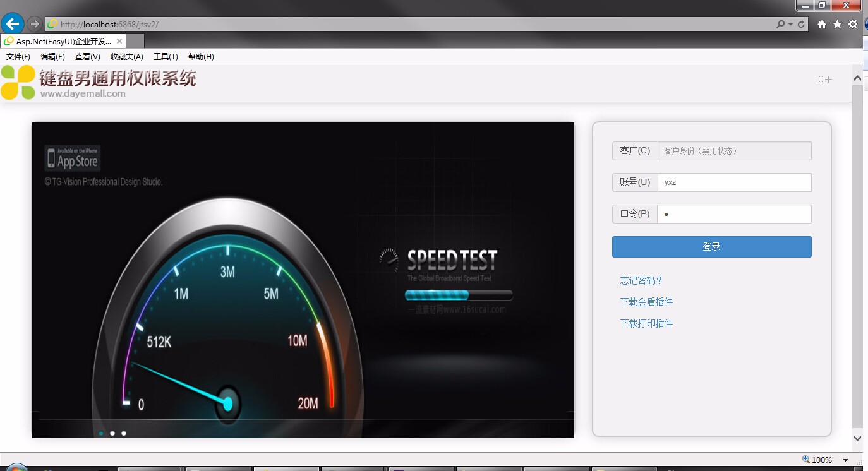Click the browser Home icon
Viewport: 868px width, 471px height.
click(821, 24)
